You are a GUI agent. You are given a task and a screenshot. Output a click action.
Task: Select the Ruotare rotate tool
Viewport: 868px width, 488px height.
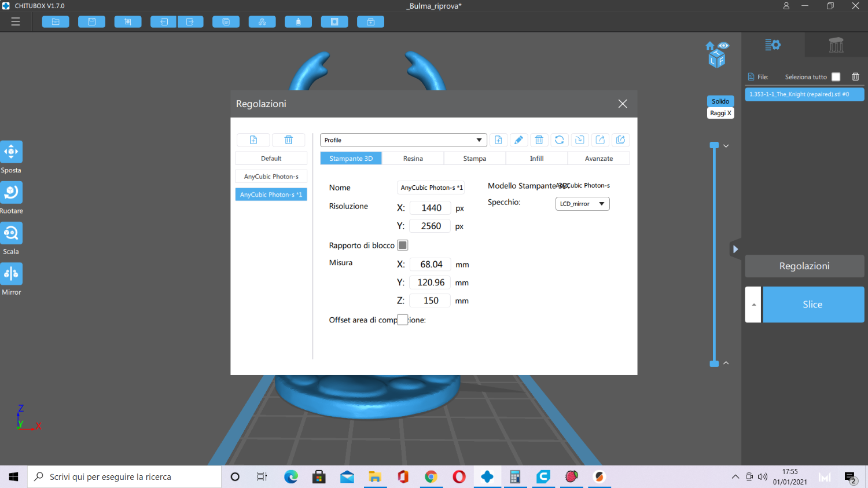click(x=11, y=192)
